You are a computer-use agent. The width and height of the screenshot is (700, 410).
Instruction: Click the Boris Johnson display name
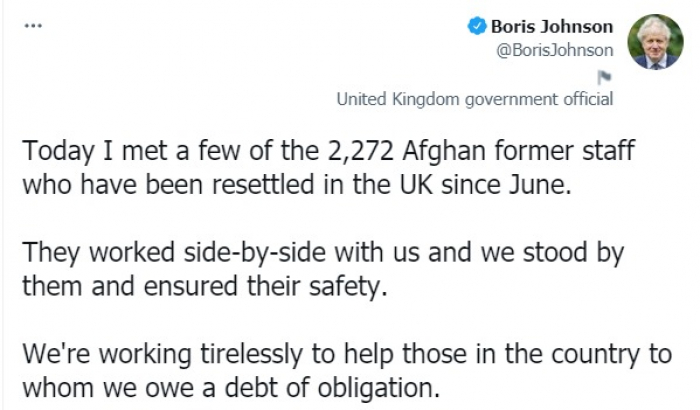551,27
